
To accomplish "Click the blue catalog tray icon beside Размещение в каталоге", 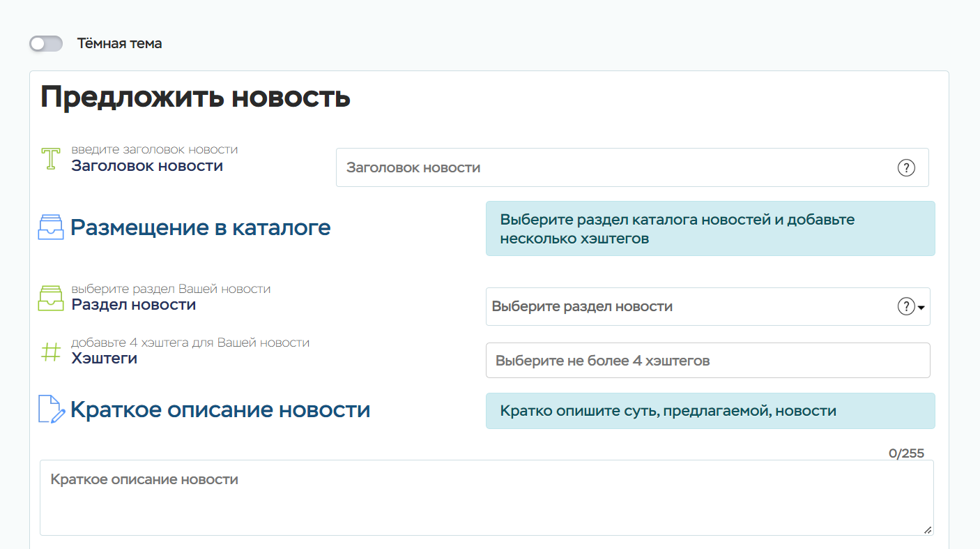I will point(50,227).
